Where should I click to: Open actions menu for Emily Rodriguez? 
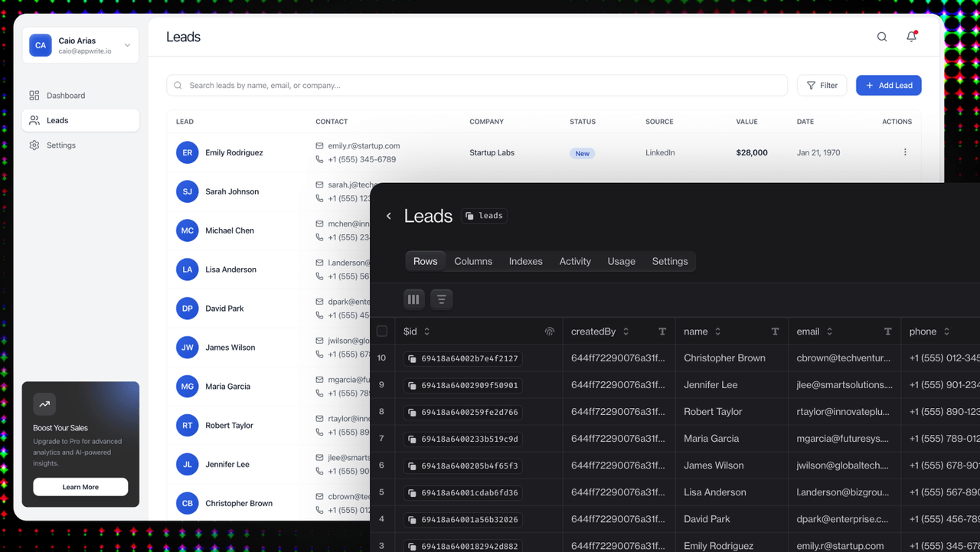(x=905, y=152)
